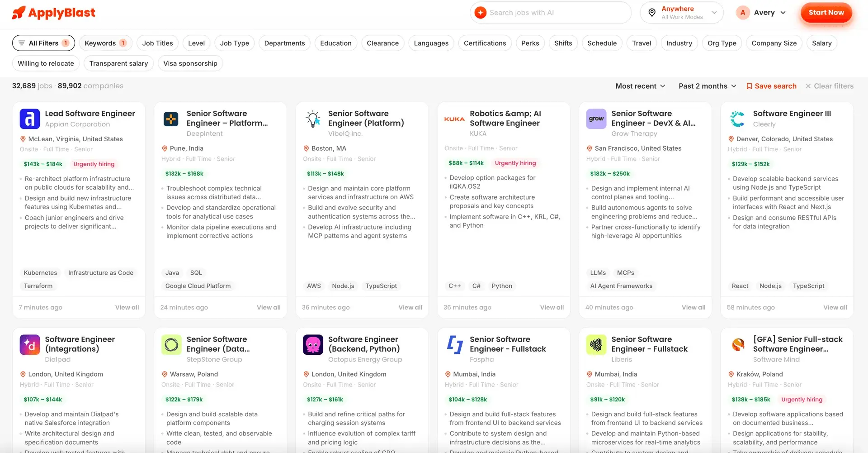Open the Most recent sort dropdown

tap(640, 86)
